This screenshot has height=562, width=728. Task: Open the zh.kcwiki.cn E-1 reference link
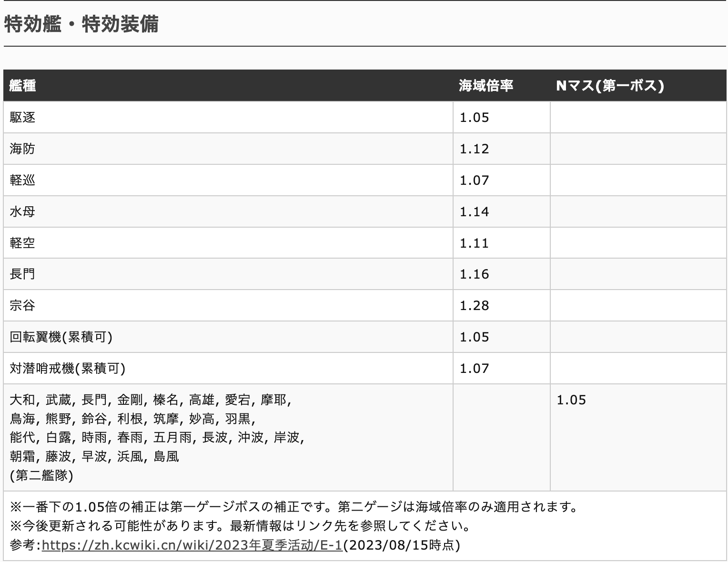(192, 545)
